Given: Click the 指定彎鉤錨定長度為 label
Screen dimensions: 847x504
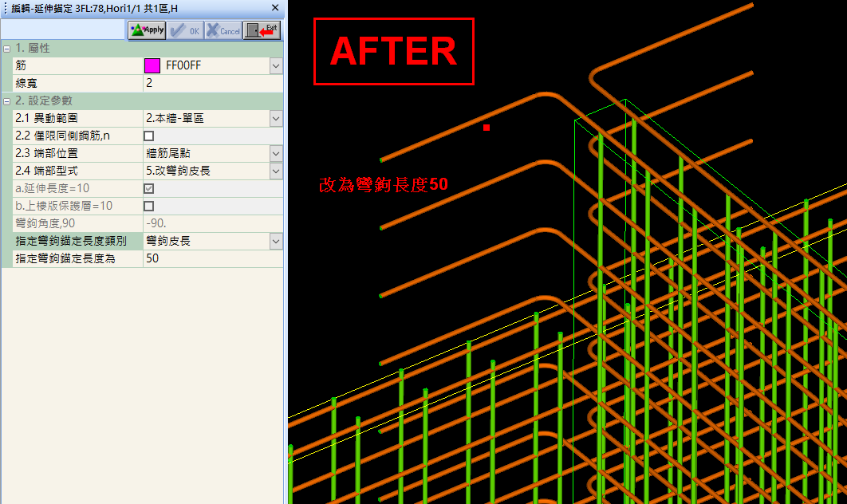Looking at the screenshot, I should point(65,258).
